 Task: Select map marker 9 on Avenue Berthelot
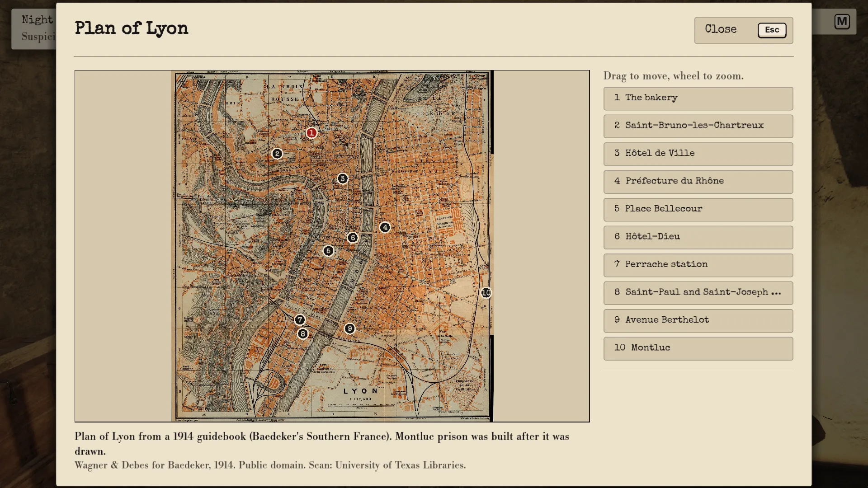349,328
